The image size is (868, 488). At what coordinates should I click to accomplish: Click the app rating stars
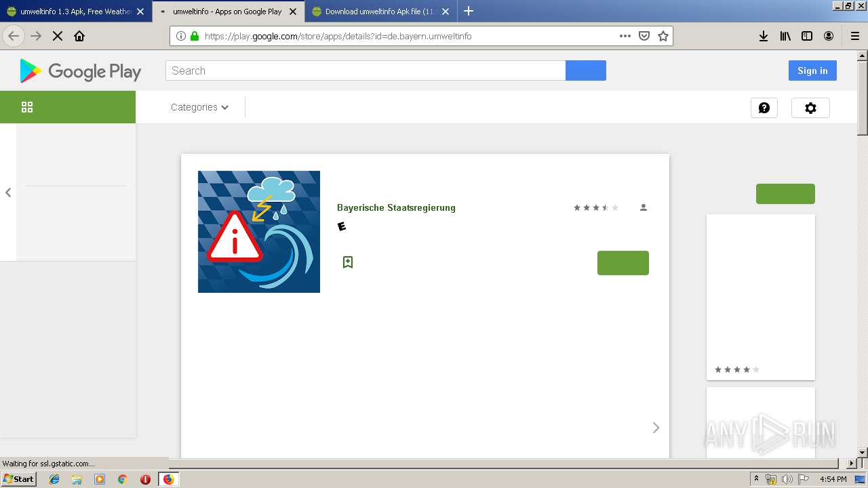(x=596, y=207)
